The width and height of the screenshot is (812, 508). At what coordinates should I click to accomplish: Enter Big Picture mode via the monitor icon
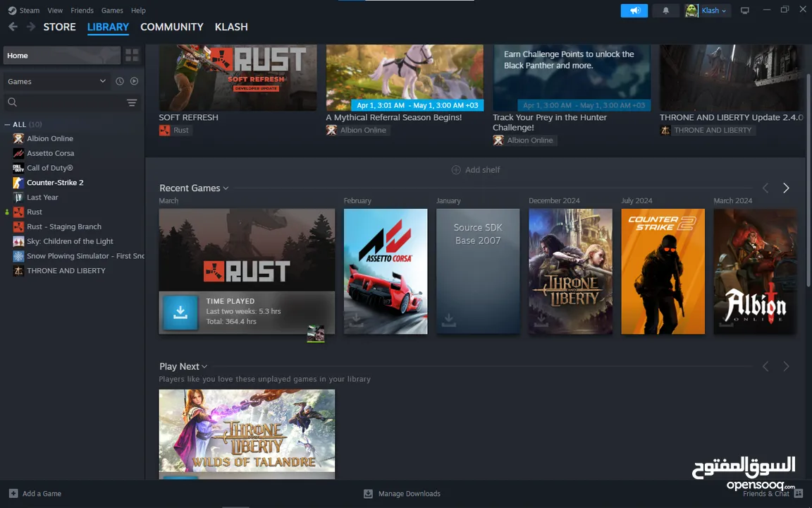coord(744,11)
